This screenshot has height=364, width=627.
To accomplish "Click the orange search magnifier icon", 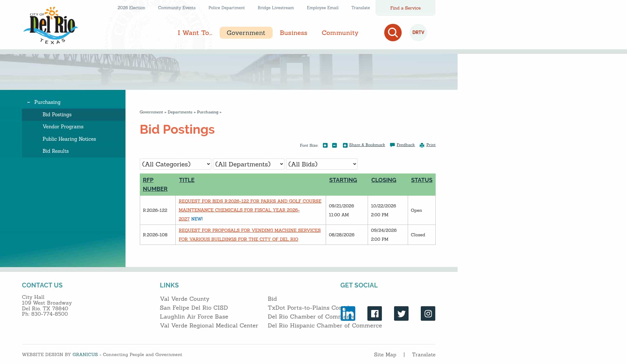I will (x=393, y=32).
